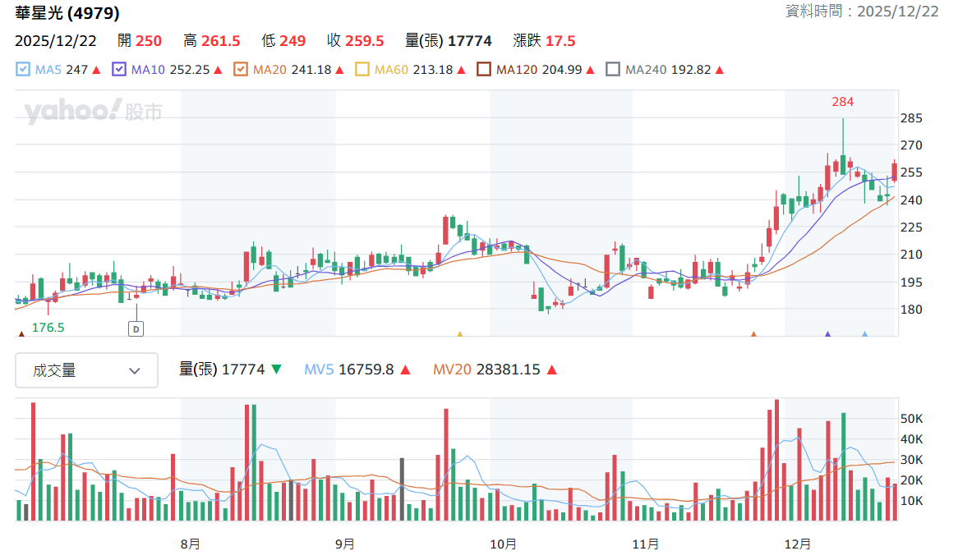
Task: Click the chevron arrow in 成交量 selector
Action: 135,370
